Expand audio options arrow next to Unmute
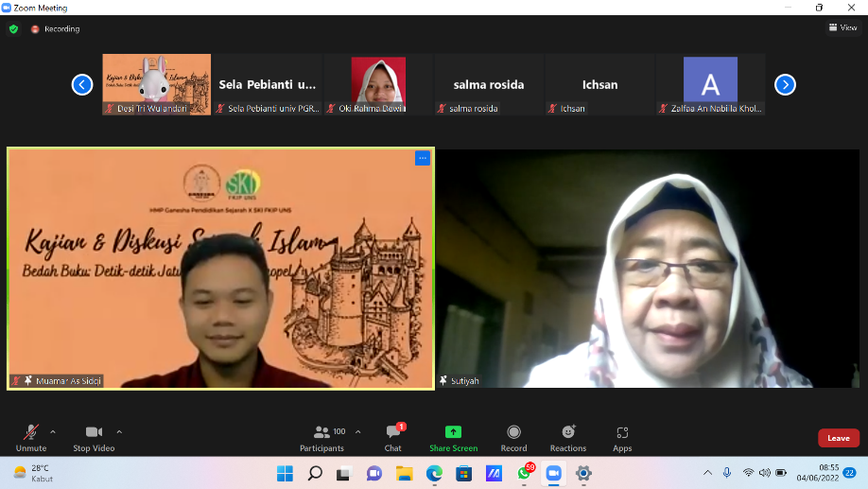Image resolution: width=868 pixels, height=489 pixels. 53,431
